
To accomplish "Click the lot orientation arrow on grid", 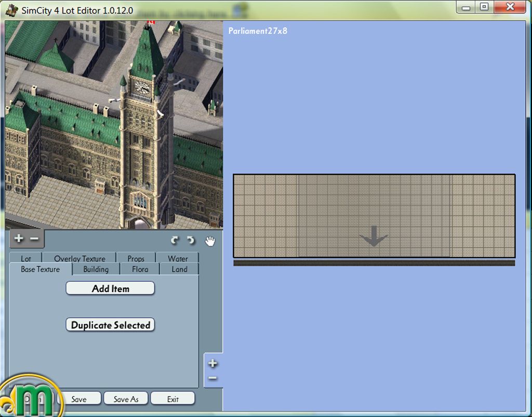I will click(374, 236).
